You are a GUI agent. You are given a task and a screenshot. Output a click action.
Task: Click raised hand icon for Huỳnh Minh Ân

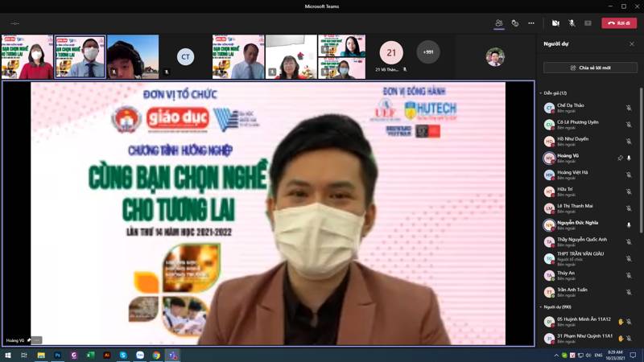point(620,322)
